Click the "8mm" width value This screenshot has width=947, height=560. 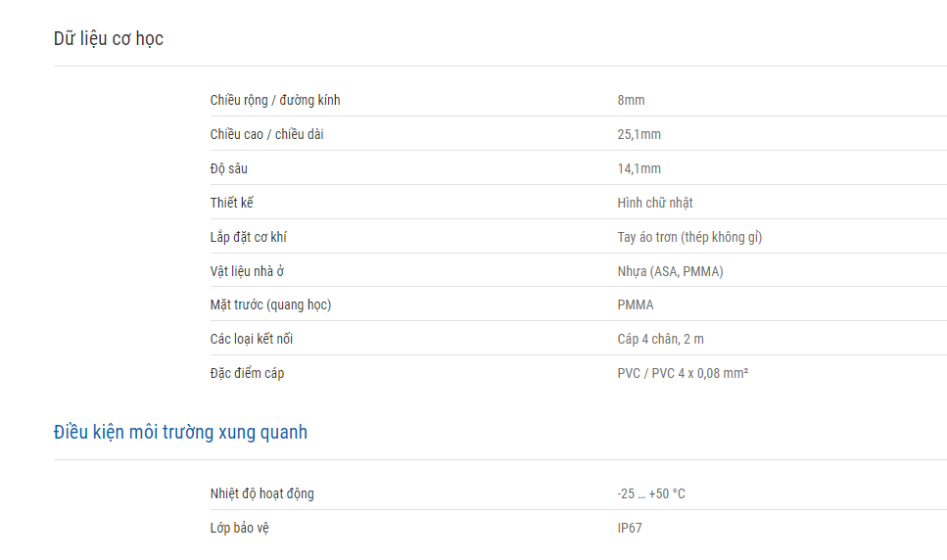[631, 100]
